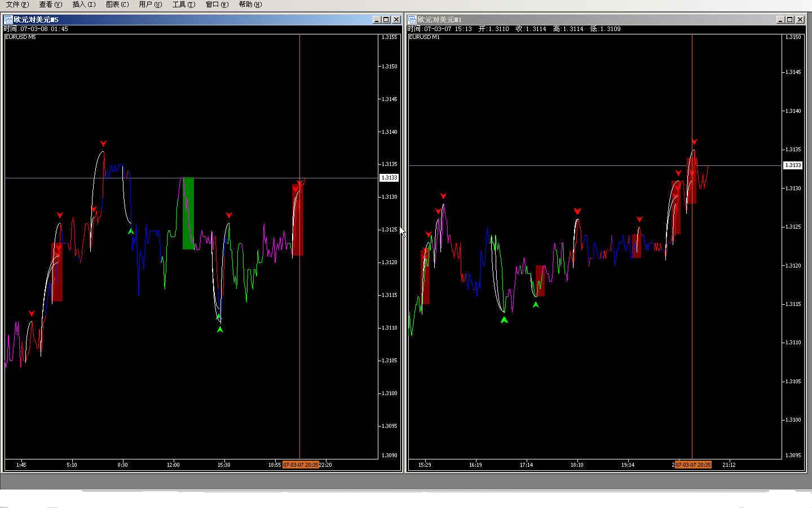Open the 查看(V) menu

tap(50, 5)
